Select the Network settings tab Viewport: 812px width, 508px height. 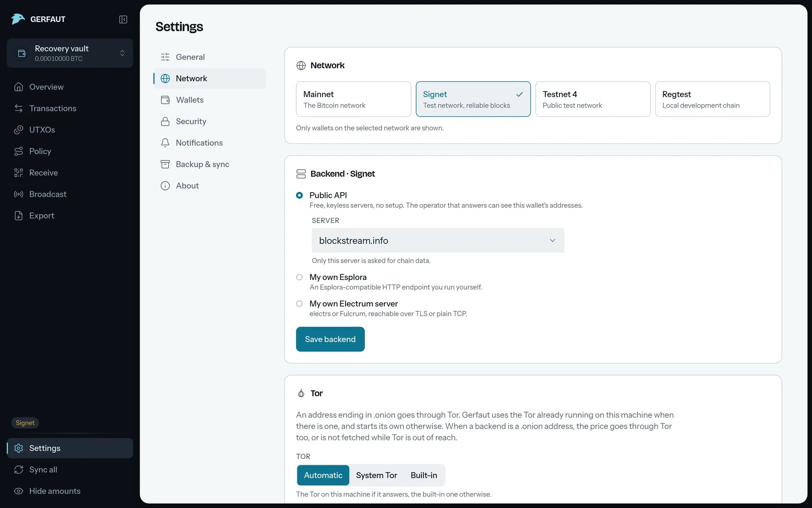click(209, 78)
